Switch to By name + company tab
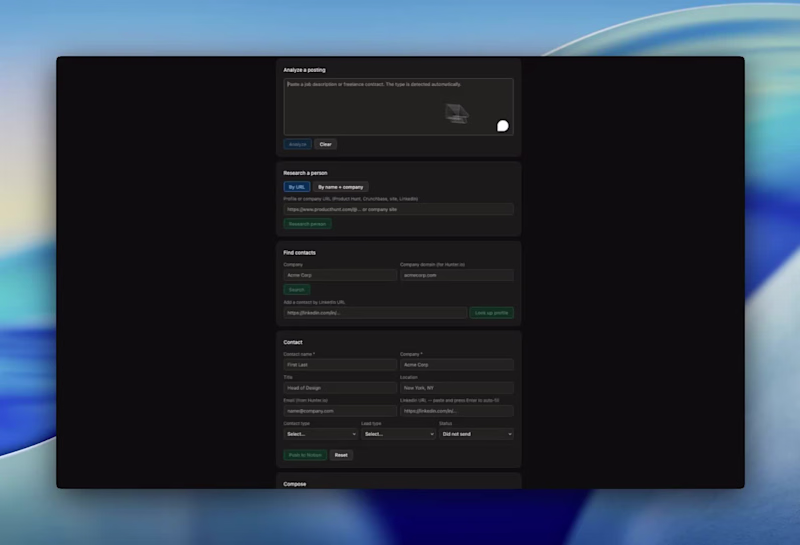Image resolution: width=800 pixels, height=545 pixels. tap(341, 187)
